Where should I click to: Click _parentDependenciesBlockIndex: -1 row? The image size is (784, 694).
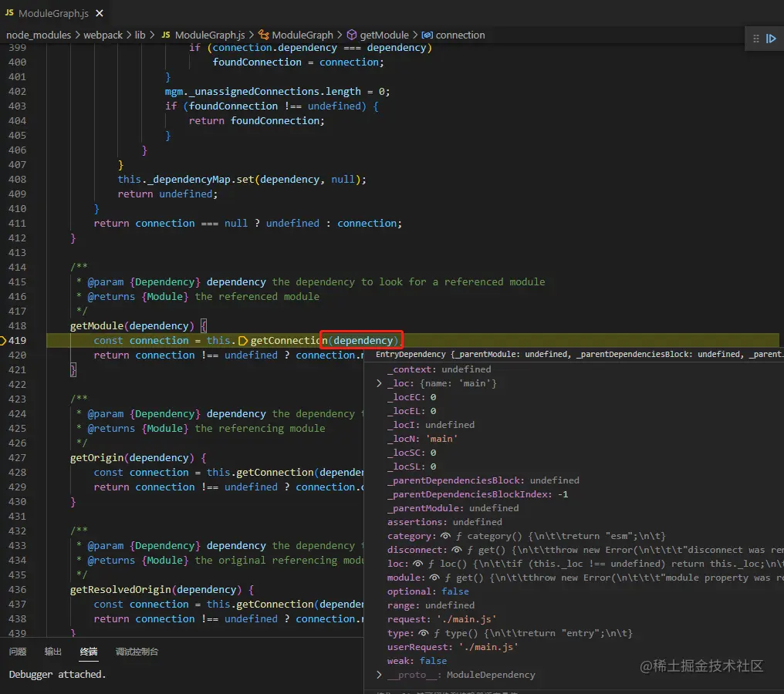[x=478, y=494]
